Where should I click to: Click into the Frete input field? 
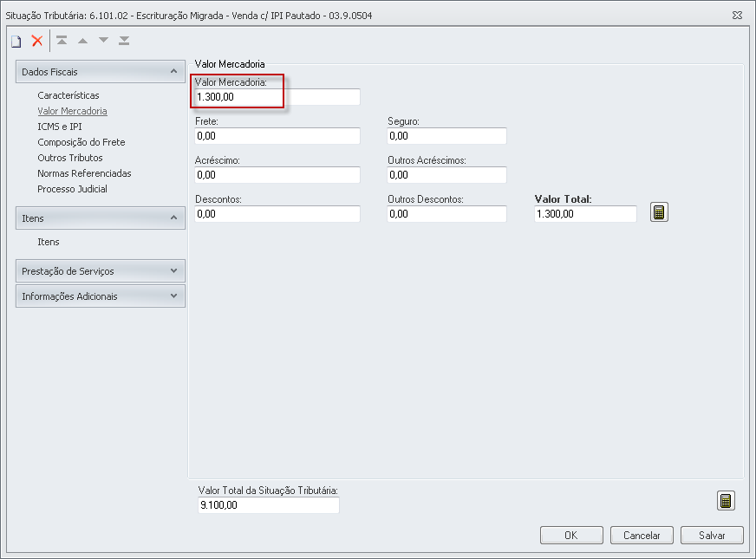click(277, 136)
